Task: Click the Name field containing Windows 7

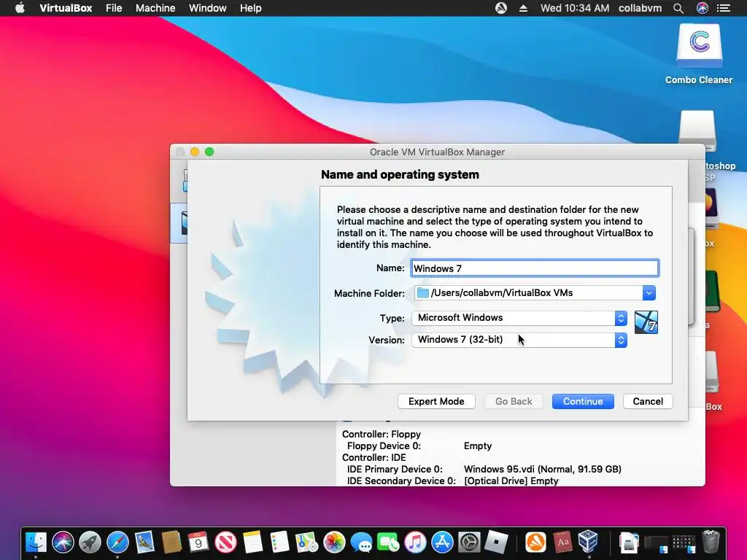Action: (x=535, y=268)
